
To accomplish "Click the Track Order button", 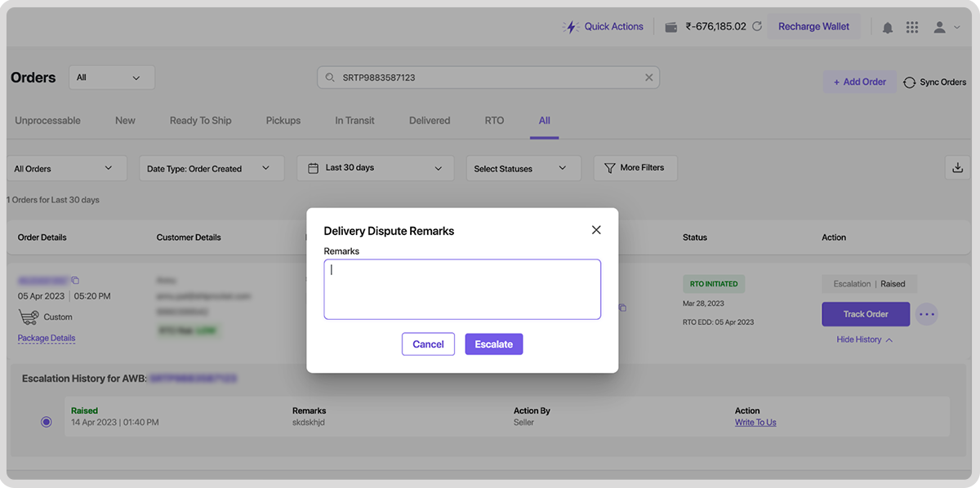I will [x=866, y=314].
